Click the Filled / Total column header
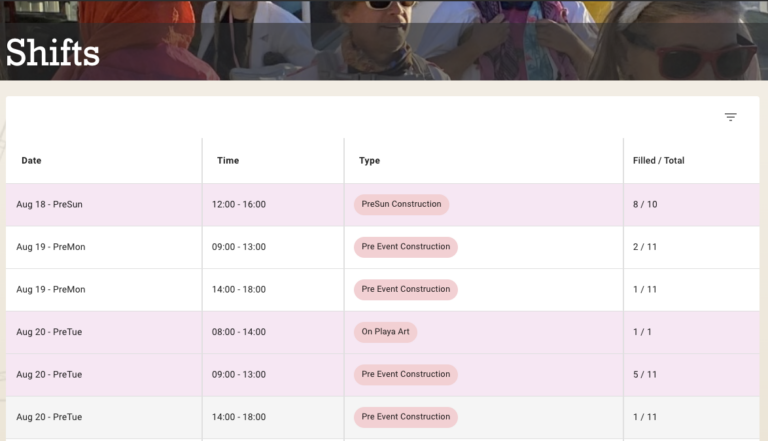The width and height of the screenshot is (768, 441). [x=658, y=160]
